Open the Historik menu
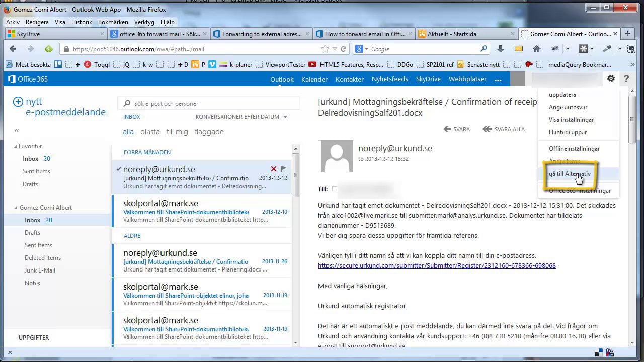The height and width of the screenshot is (362, 644). point(82,22)
